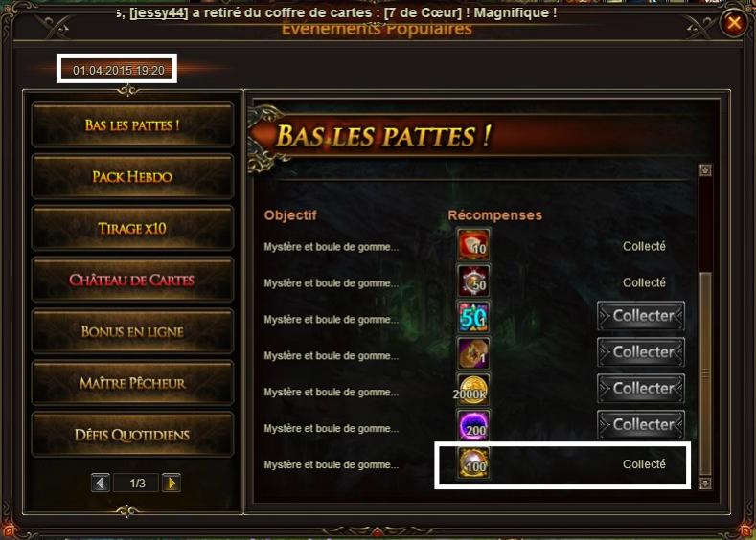Select the Bonus en Ligne event
The width and height of the screenshot is (756, 540).
[x=132, y=331]
